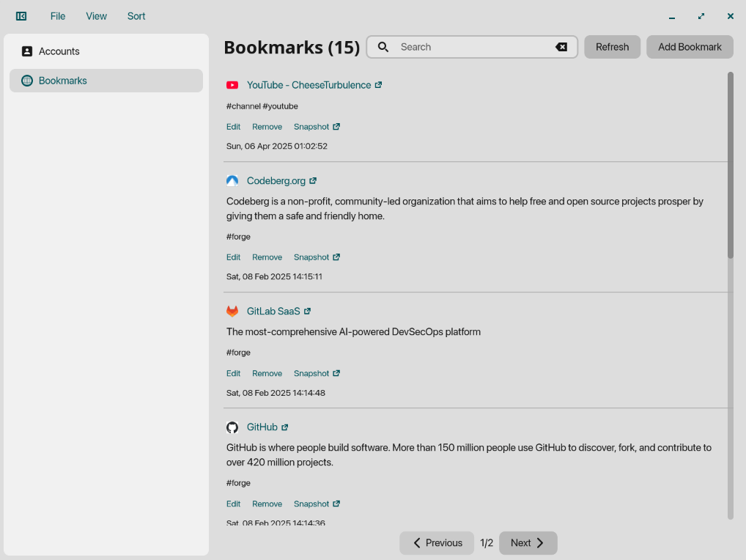
Task: Remove the YouTube - CheeseTurbulence bookmark
Action: (267, 127)
